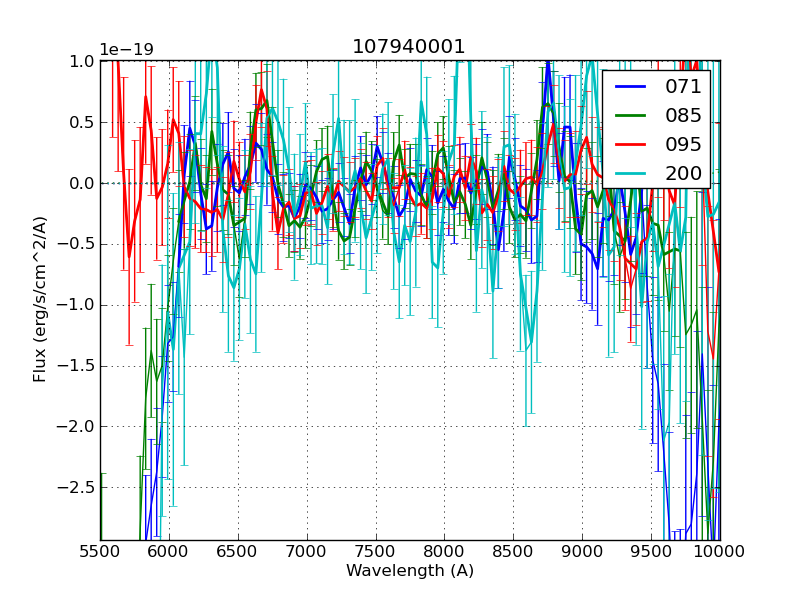Viewport: 800px width, 600px height.
Task: Click the 8500 x-axis tick label
Action: tap(514, 551)
